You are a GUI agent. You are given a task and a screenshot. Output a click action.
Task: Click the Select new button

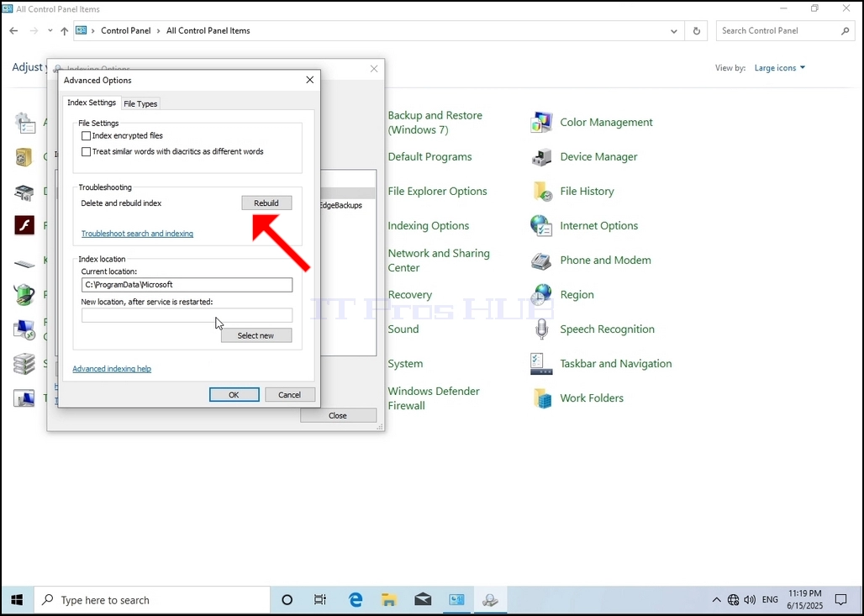pyautogui.click(x=256, y=335)
